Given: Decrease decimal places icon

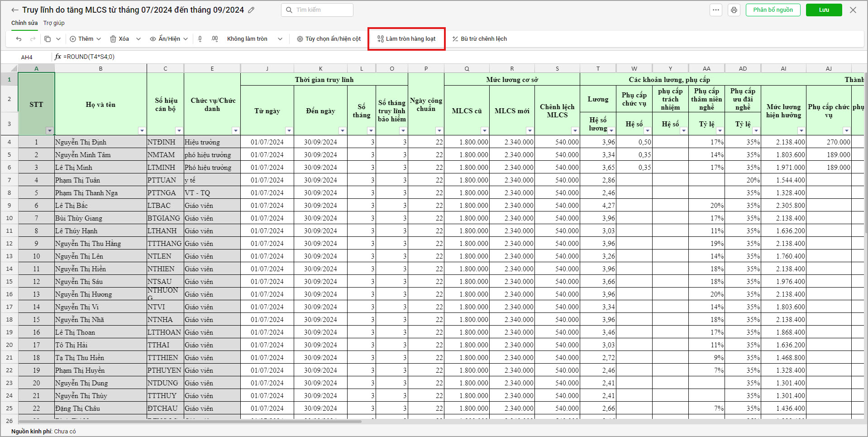Looking at the screenshot, I should tap(200, 39).
